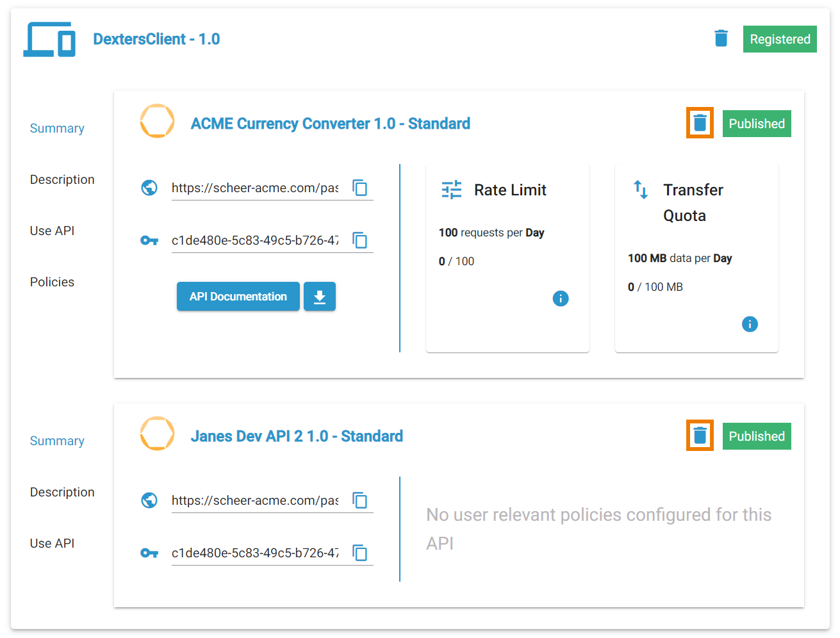Show Transfer Quota policy info

point(749,324)
